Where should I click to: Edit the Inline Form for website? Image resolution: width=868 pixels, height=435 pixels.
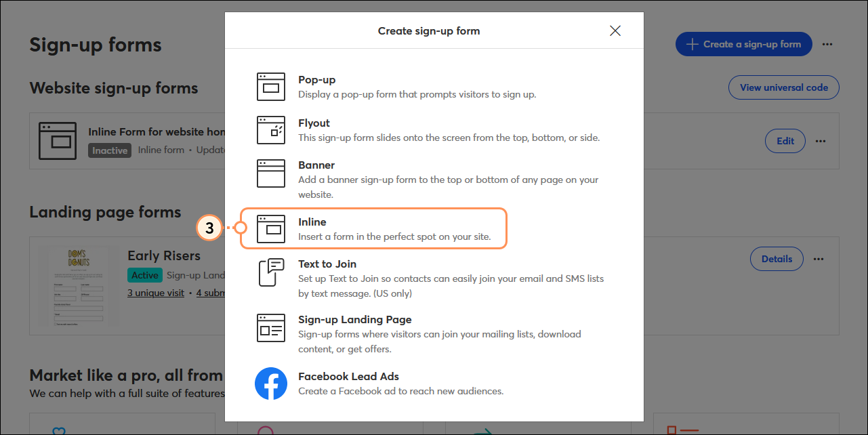click(x=785, y=141)
